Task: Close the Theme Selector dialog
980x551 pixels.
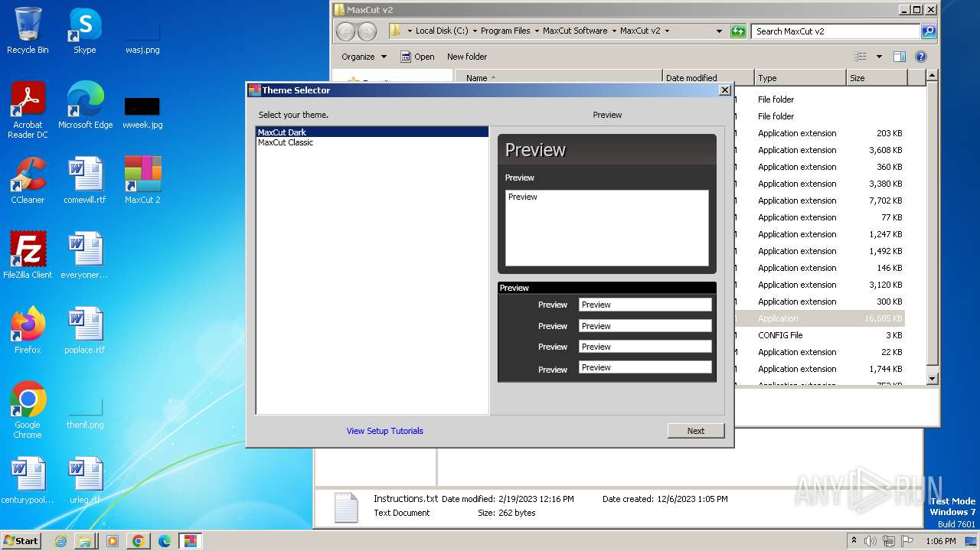Action: (724, 90)
